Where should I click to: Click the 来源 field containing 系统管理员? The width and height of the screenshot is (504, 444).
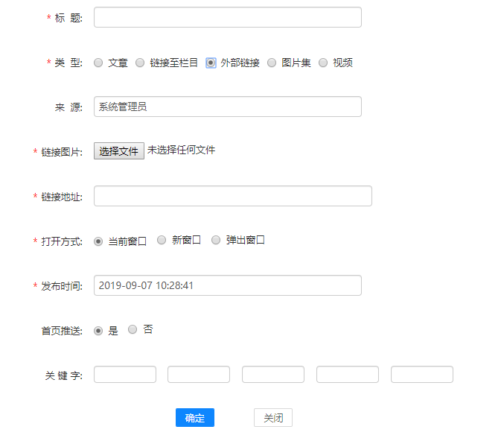227,107
